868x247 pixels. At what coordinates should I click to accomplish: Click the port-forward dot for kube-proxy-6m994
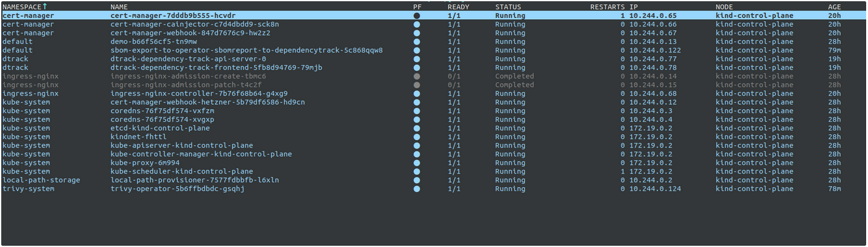tap(417, 162)
